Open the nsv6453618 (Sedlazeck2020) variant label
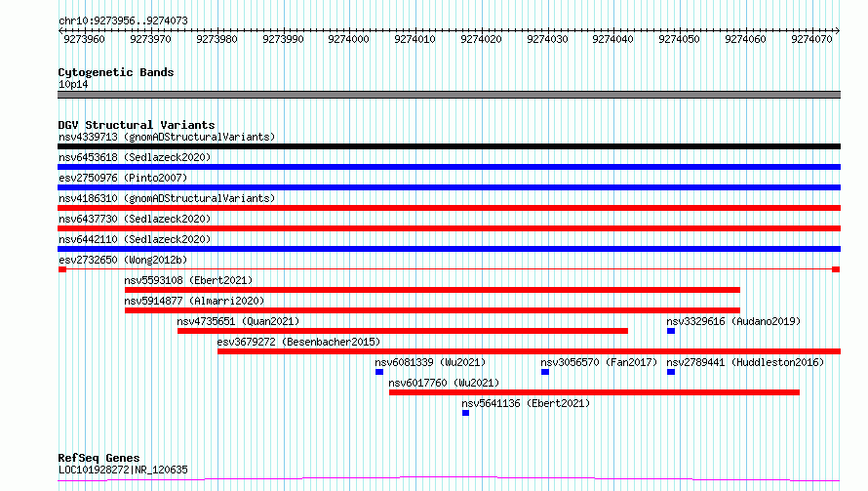868x491 pixels. (x=135, y=157)
